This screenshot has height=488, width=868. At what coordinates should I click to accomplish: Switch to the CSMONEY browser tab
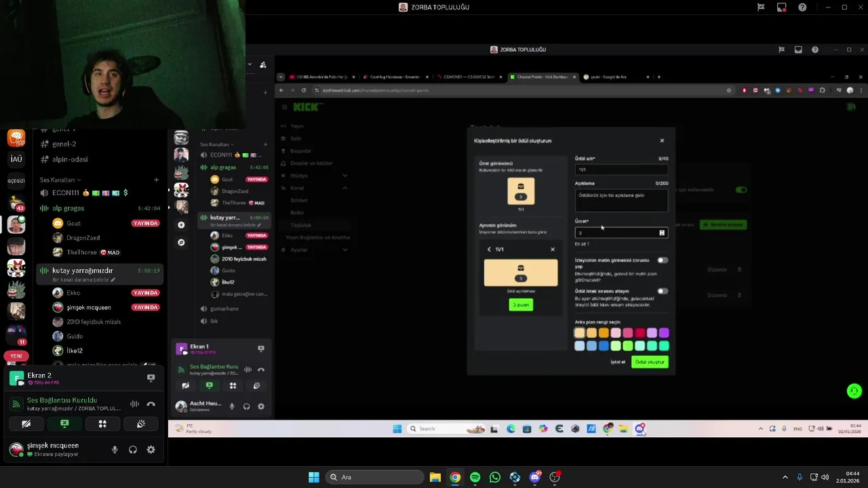pyautogui.click(x=468, y=77)
